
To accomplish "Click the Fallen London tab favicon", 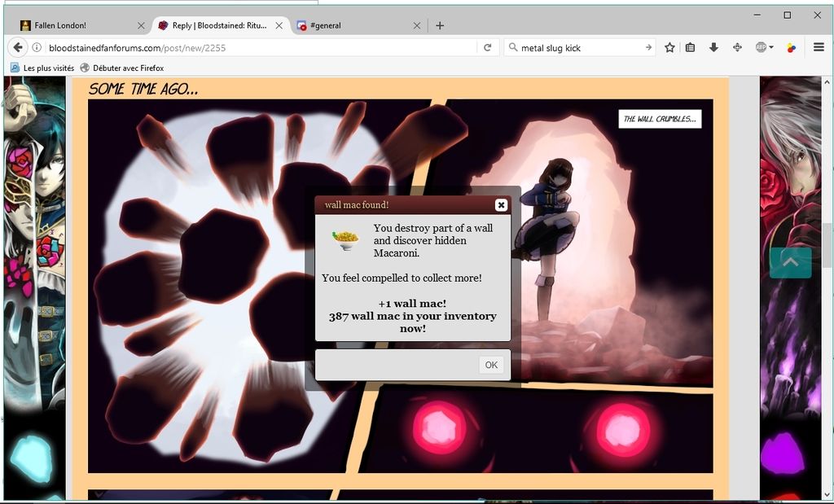I will (25, 25).
